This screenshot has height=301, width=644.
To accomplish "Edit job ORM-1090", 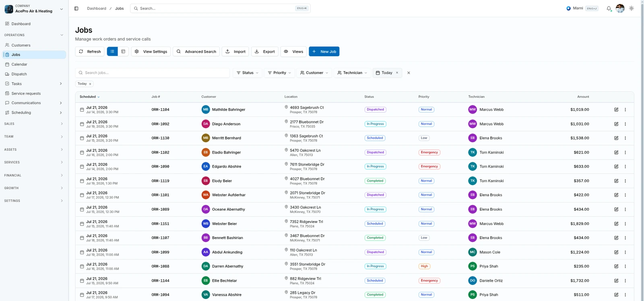I will point(616,167).
